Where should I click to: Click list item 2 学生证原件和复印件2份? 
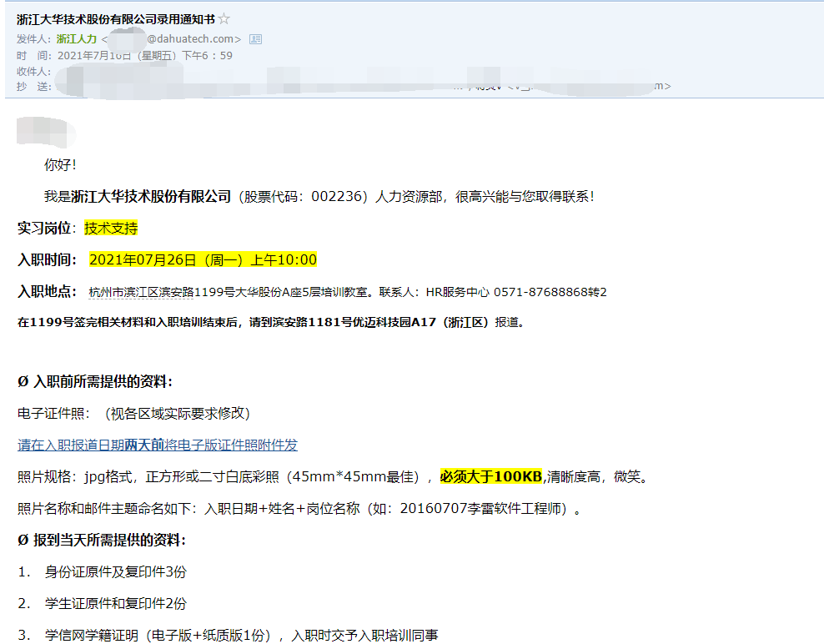[x=103, y=603]
